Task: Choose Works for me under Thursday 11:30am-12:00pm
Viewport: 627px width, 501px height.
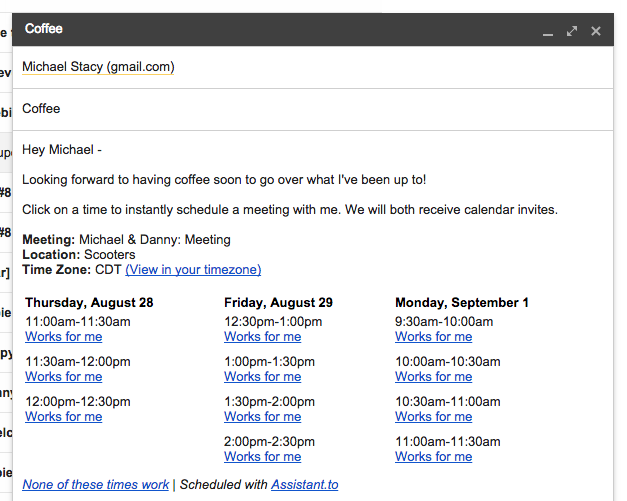Action: point(64,377)
